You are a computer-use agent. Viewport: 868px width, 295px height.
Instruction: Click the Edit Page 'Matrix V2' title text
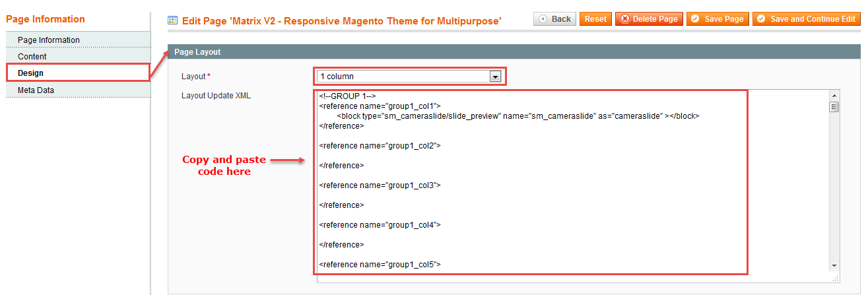click(x=342, y=21)
